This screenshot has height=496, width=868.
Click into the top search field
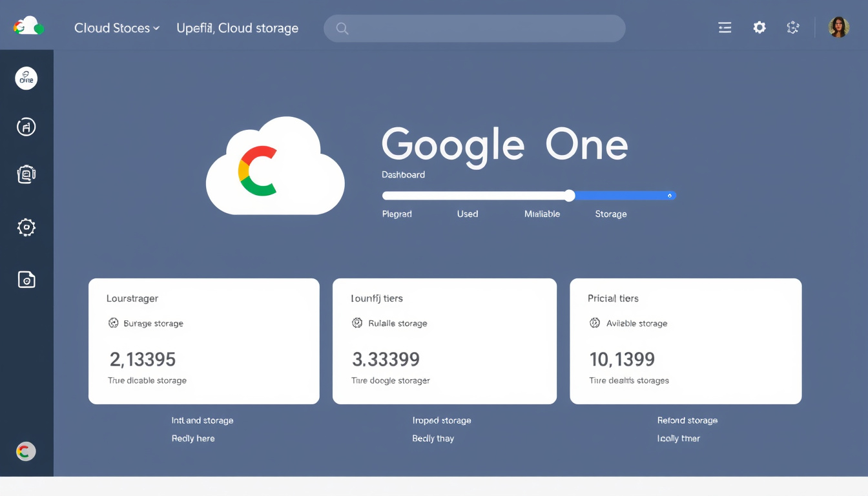[x=475, y=28]
